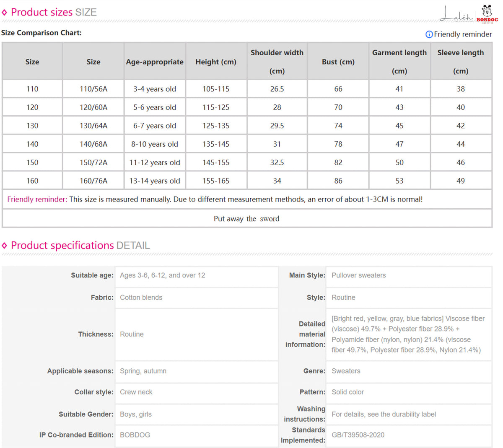Click the Pattern value Solid color

click(x=347, y=392)
